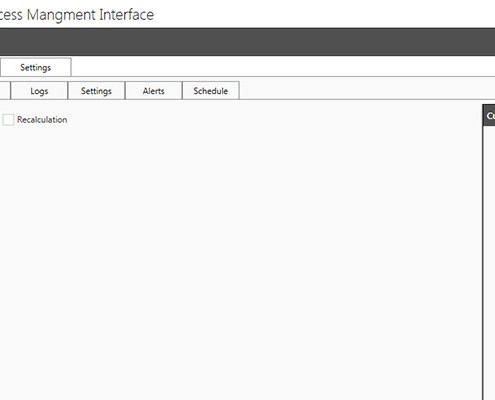Click the dark gray header bar

[x=247, y=42]
